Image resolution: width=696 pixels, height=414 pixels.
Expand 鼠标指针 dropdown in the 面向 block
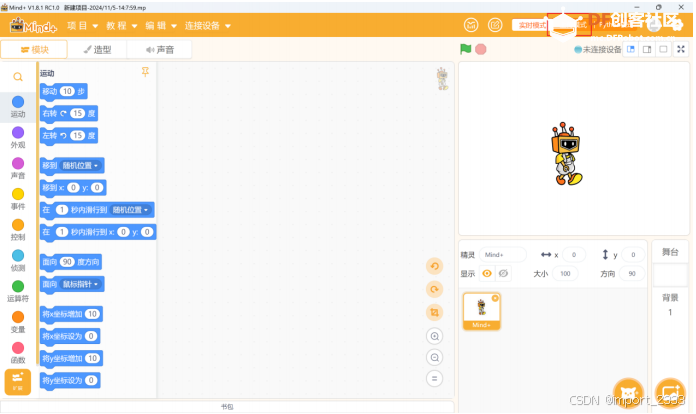(80, 284)
